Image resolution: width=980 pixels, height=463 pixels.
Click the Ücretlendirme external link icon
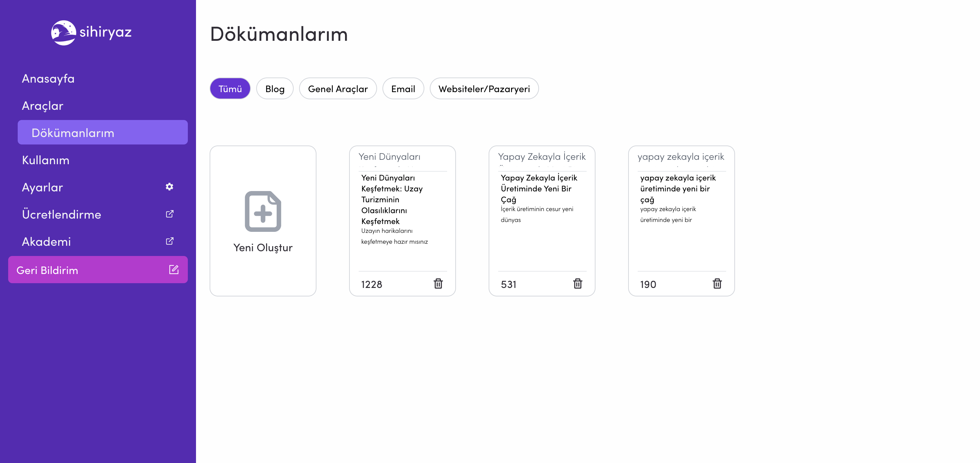pos(170,214)
